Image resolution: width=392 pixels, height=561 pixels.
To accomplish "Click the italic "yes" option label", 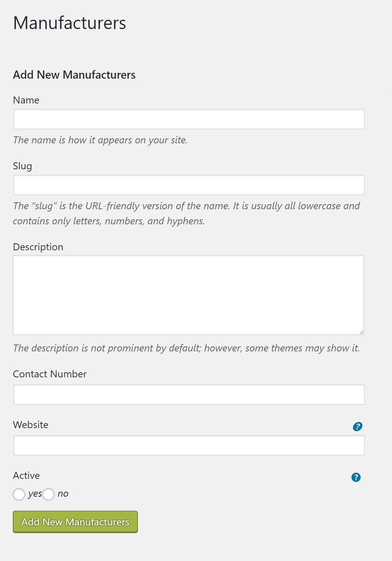I will [35, 494].
